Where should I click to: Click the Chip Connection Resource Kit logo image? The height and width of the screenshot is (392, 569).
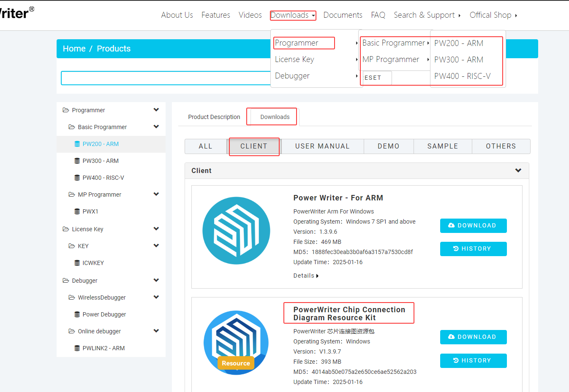coord(236,343)
